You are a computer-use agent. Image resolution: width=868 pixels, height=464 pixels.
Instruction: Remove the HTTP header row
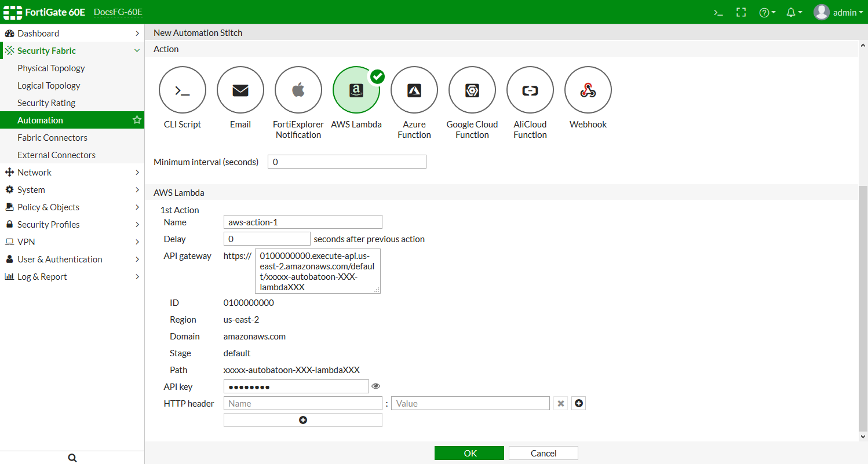[x=560, y=403]
